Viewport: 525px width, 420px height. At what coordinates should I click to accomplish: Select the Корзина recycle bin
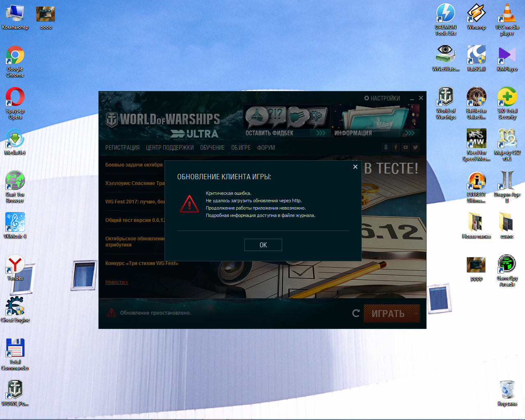coord(507,393)
